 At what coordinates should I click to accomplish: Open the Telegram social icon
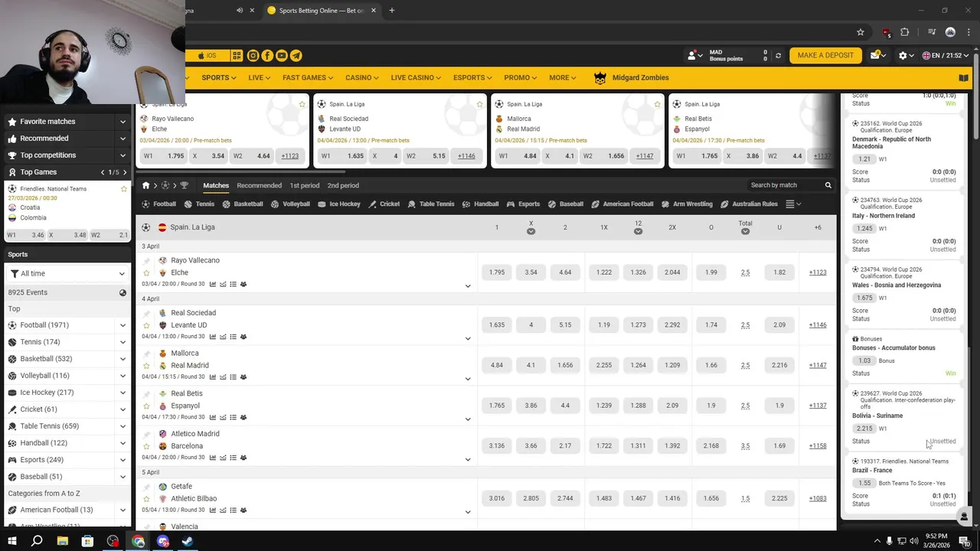(296, 56)
